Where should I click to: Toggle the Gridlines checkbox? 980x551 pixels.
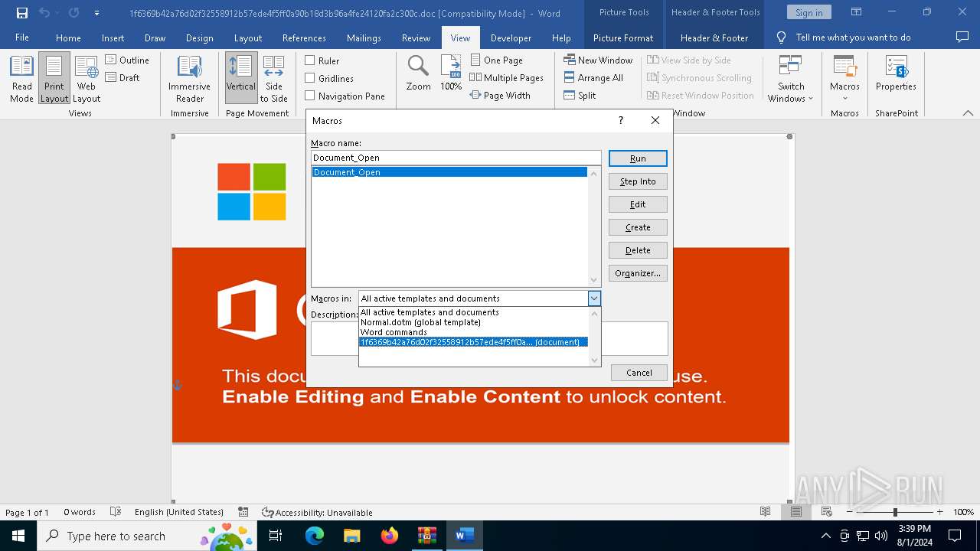(310, 78)
